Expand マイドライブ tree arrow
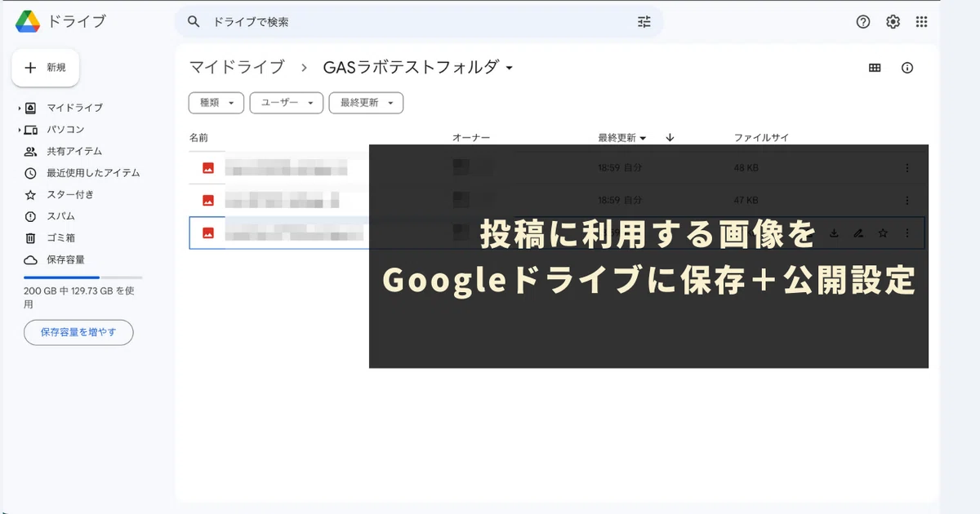This screenshot has width=980, height=514. (x=19, y=108)
